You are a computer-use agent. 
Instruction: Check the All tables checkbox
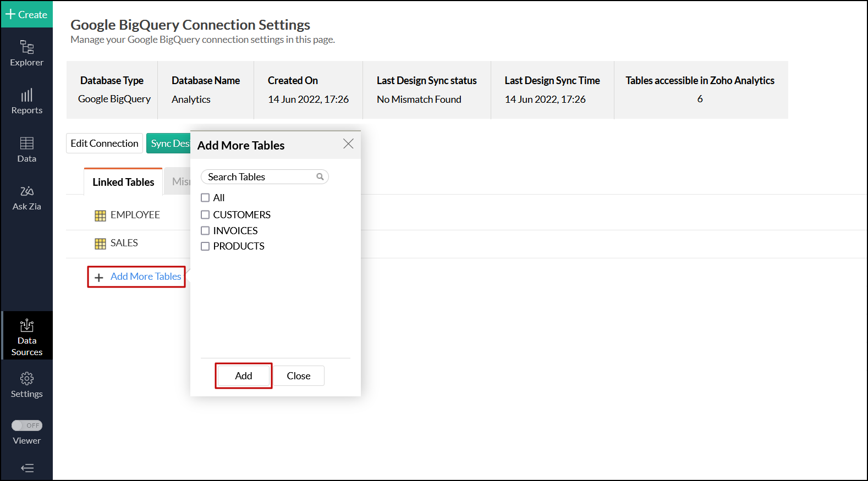(205, 198)
